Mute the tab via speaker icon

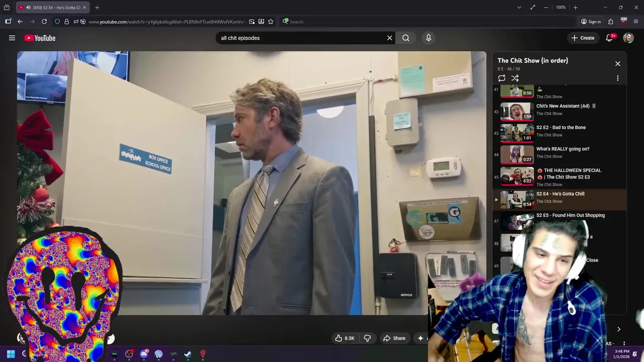click(29, 8)
